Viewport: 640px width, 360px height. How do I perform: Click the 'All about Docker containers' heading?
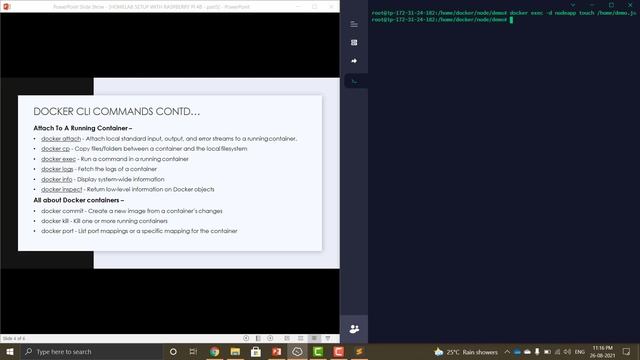tap(78, 200)
